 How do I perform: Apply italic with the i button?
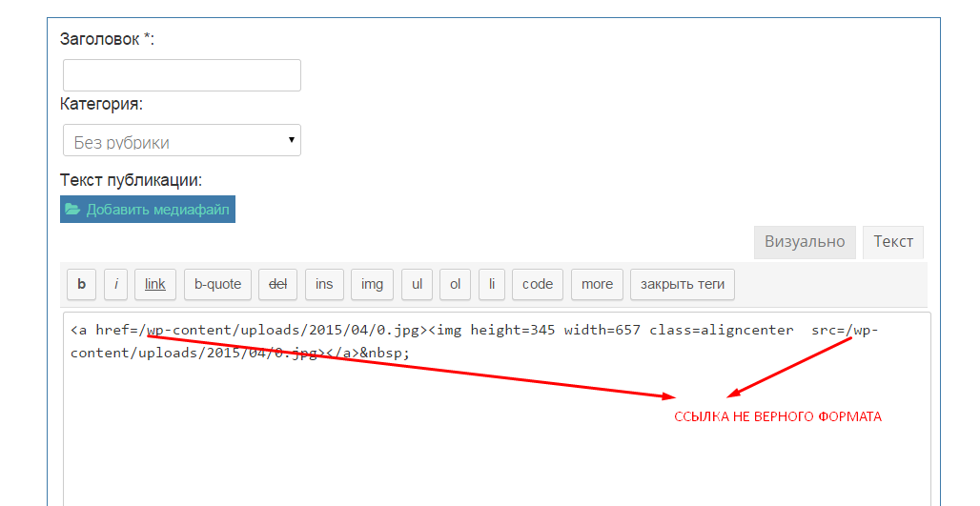(x=115, y=284)
